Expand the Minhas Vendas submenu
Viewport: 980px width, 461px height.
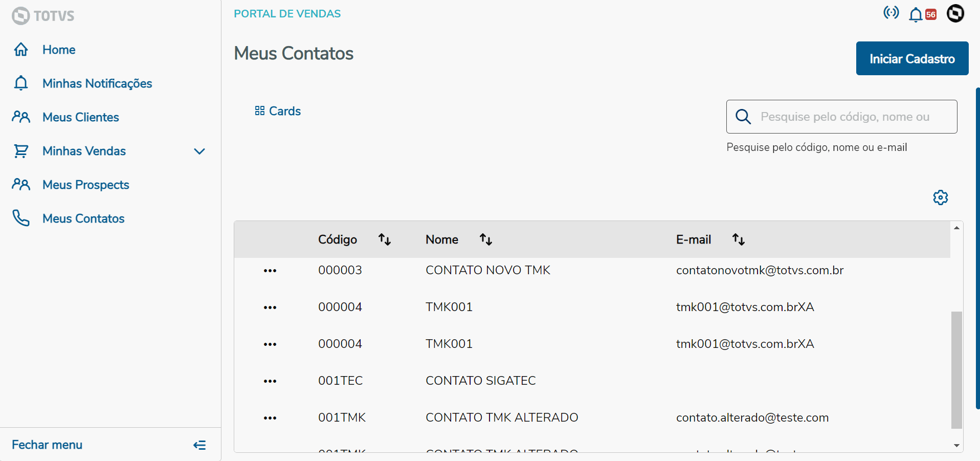(x=199, y=151)
